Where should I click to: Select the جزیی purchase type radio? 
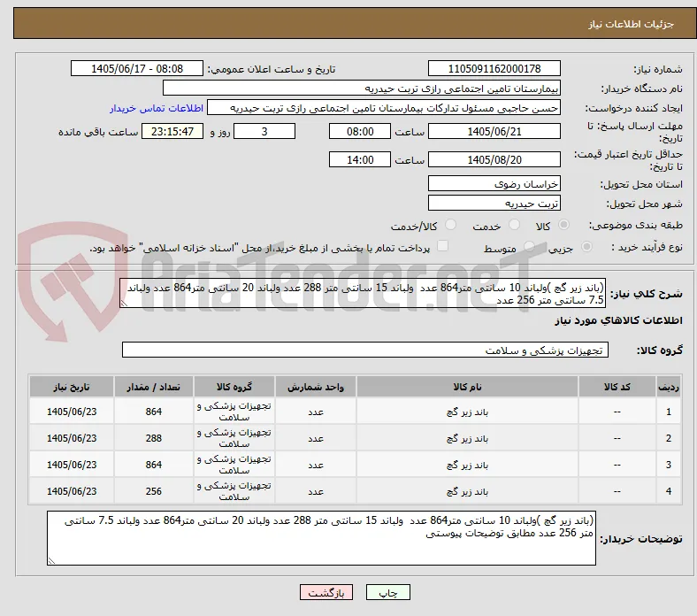click(x=586, y=246)
